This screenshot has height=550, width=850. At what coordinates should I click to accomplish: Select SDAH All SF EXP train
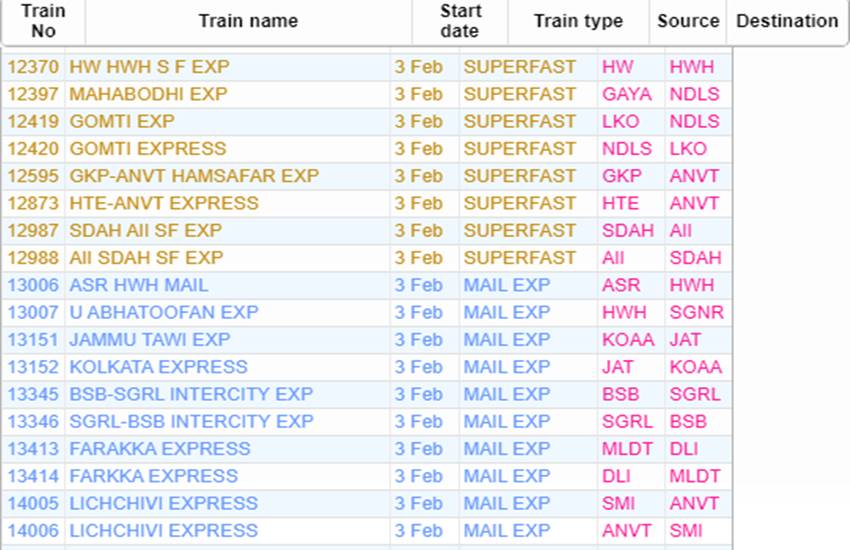pyautogui.click(x=146, y=230)
